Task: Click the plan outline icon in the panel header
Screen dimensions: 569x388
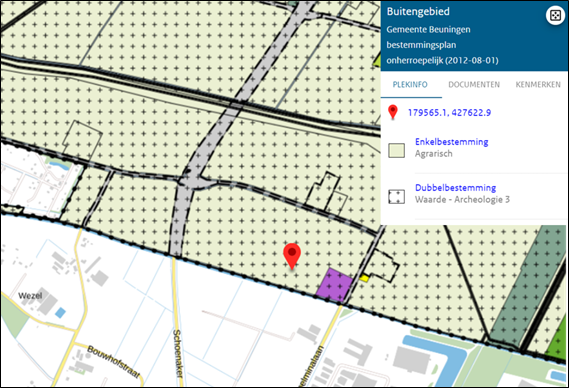Action: click(x=555, y=16)
